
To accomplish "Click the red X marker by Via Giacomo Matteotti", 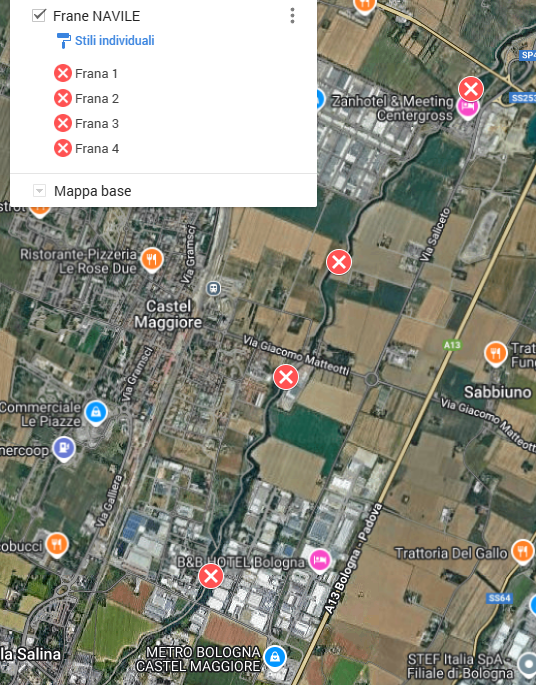I will 286,377.
